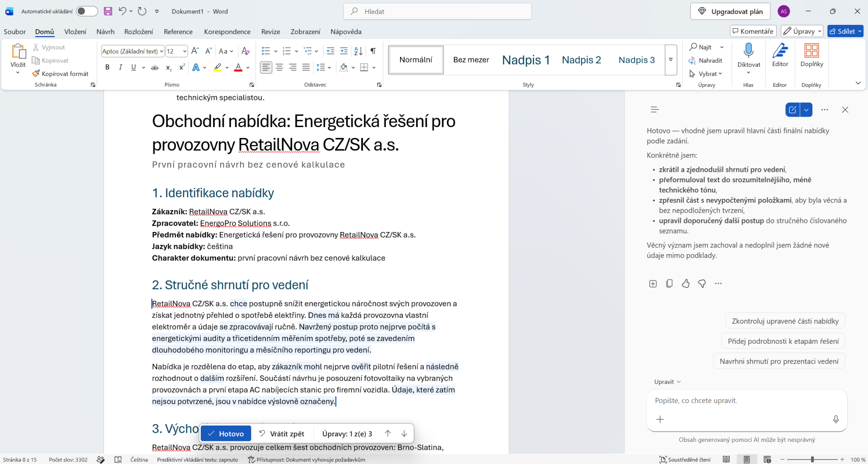Open the font size dropdown
Image resolution: width=868 pixels, height=464 pixels.
tap(184, 51)
